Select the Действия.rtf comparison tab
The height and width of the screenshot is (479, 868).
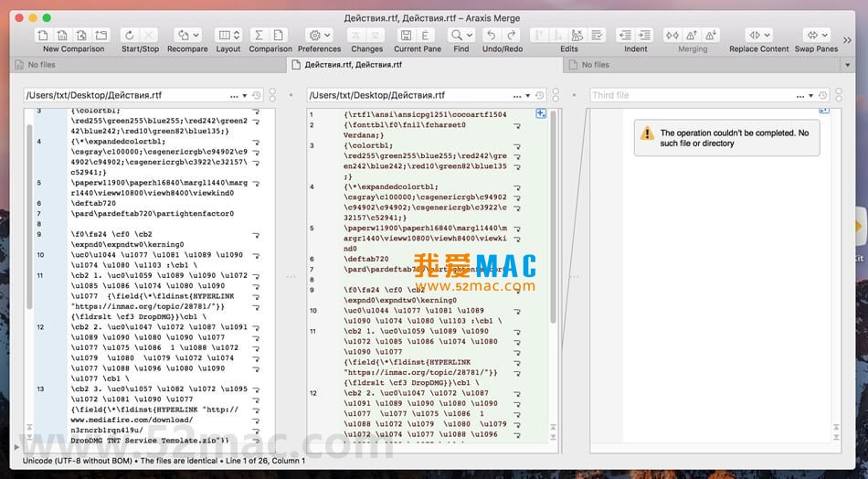pos(424,65)
